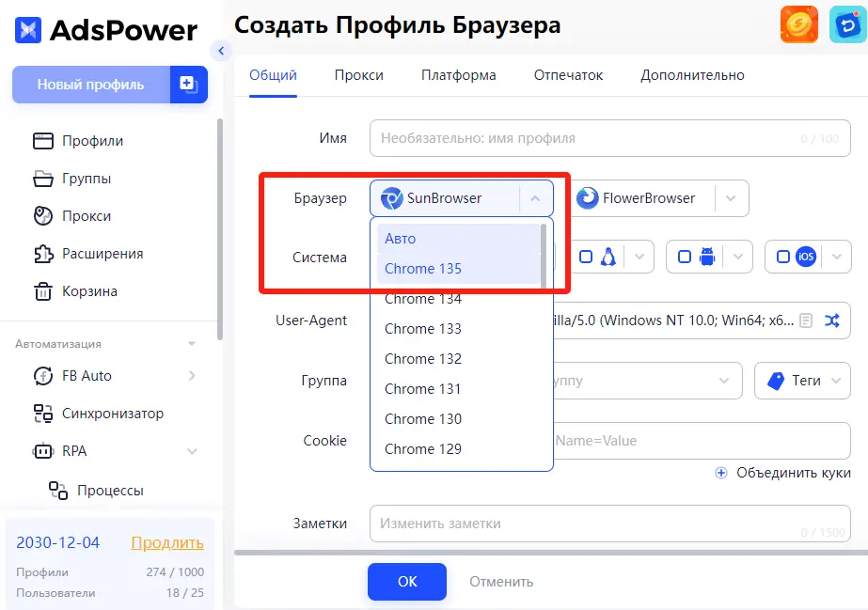Click the Продлить renewal link
The width and height of the screenshot is (868, 610).
(x=166, y=542)
